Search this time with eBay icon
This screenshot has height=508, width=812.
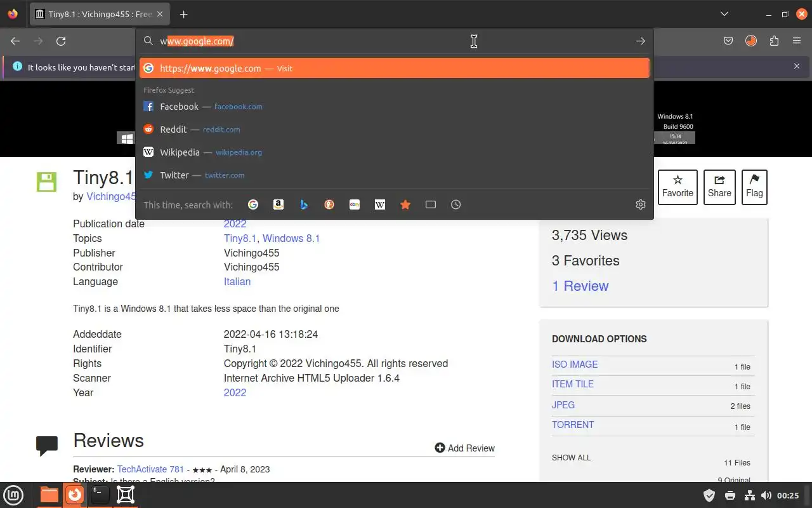[x=355, y=204]
